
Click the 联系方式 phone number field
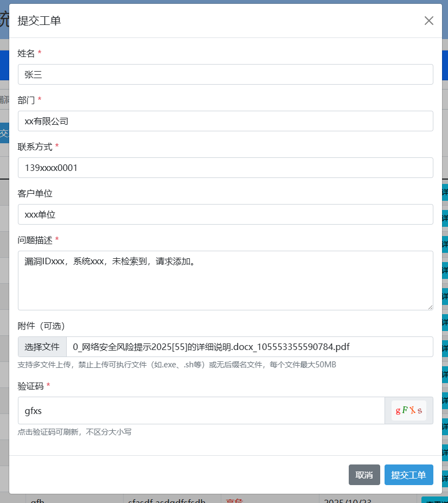[226, 168]
